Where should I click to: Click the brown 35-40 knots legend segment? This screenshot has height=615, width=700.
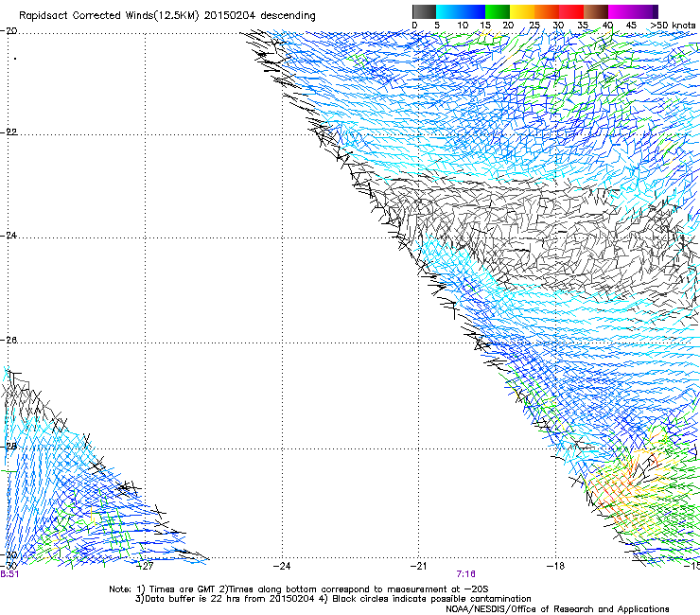596,11
